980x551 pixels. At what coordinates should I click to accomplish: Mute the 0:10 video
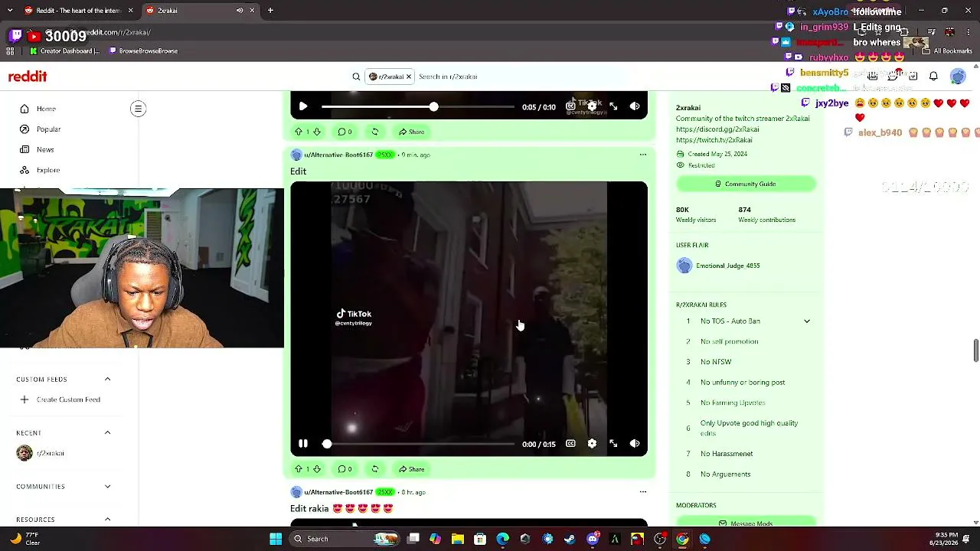click(635, 106)
